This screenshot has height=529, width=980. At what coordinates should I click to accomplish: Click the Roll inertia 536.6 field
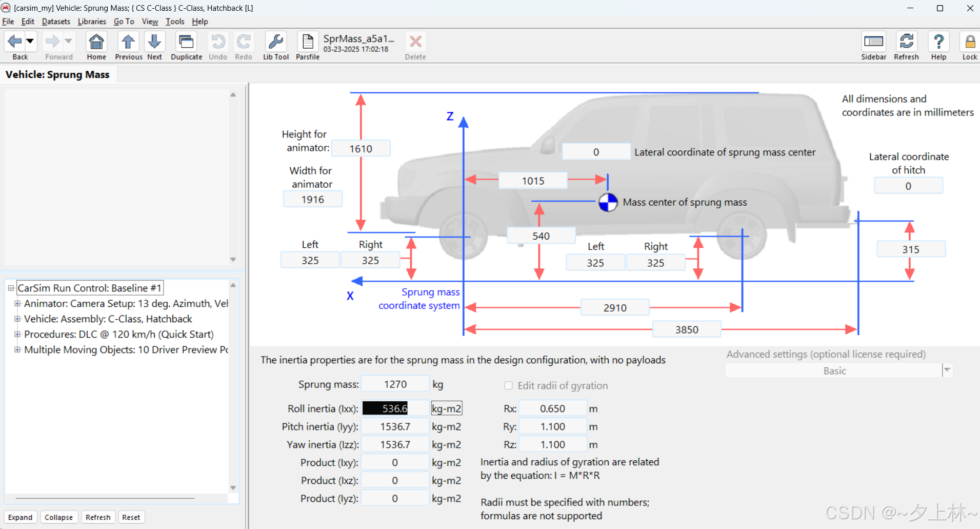(395, 408)
